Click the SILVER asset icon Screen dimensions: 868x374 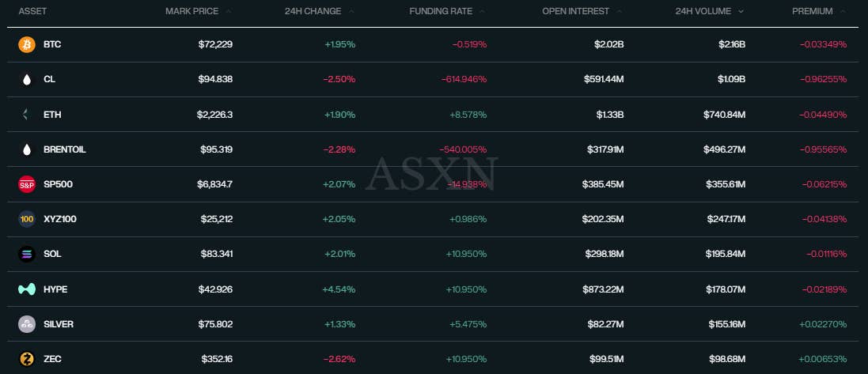point(27,324)
